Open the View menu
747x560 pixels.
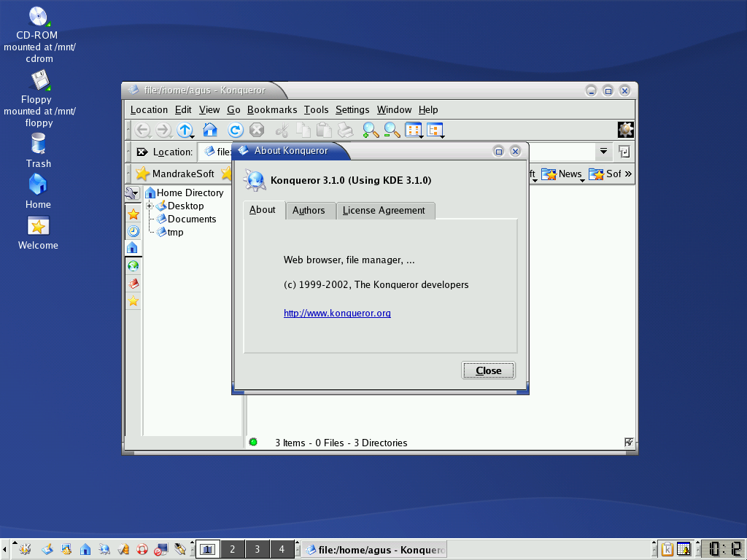[209, 110]
